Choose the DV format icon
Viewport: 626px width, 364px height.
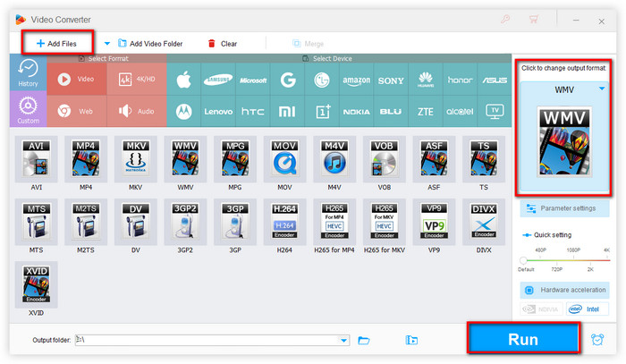coord(136,222)
